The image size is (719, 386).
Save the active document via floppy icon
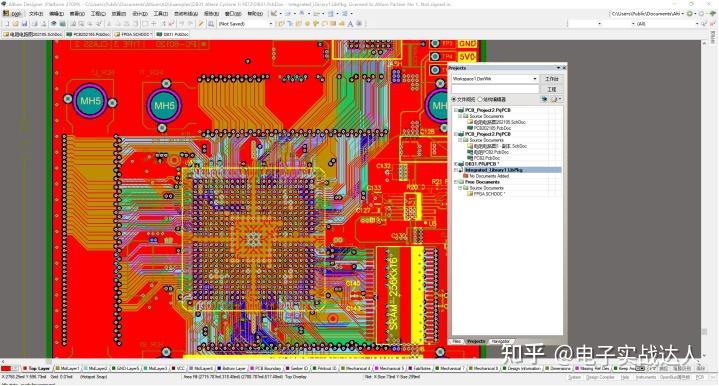[24, 23]
